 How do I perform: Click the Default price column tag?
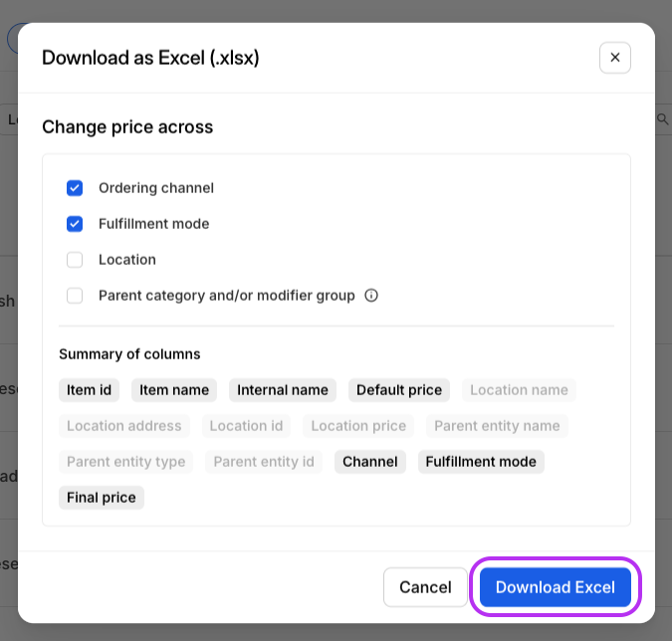[x=399, y=390]
